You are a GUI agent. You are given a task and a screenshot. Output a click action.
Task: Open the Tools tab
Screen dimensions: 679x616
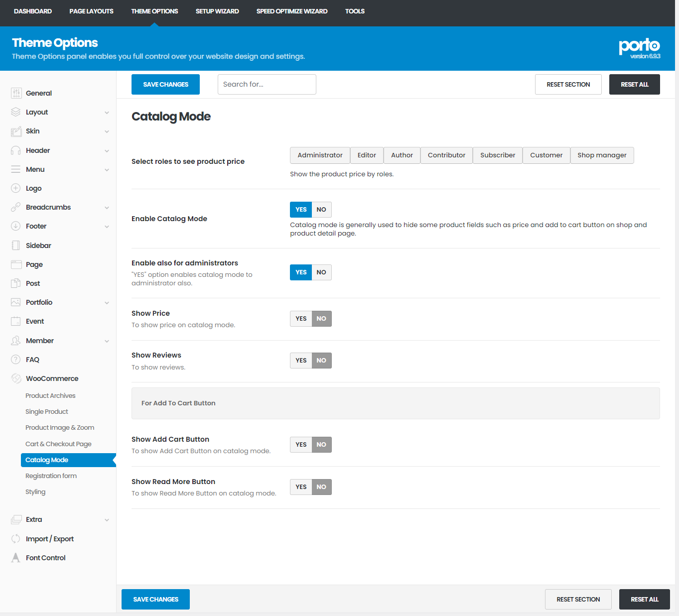click(x=355, y=11)
